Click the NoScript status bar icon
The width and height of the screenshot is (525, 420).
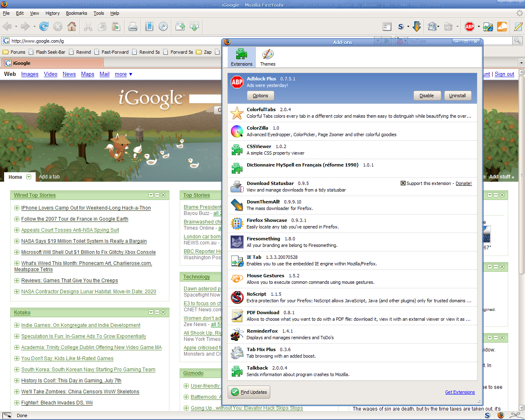487,415
